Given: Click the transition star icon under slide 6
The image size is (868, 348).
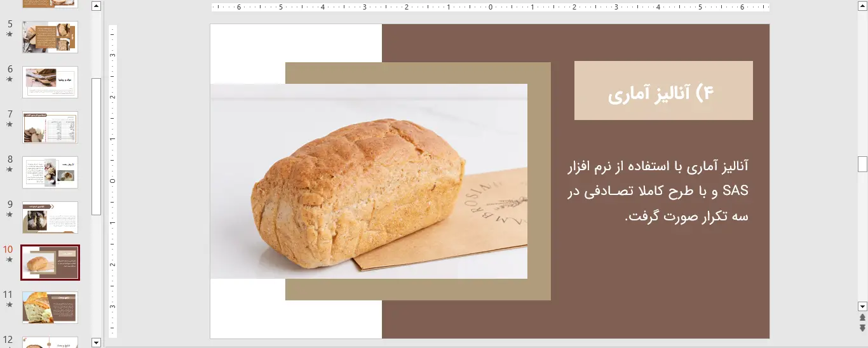Looking at the screenshot, I should [9, 79].
